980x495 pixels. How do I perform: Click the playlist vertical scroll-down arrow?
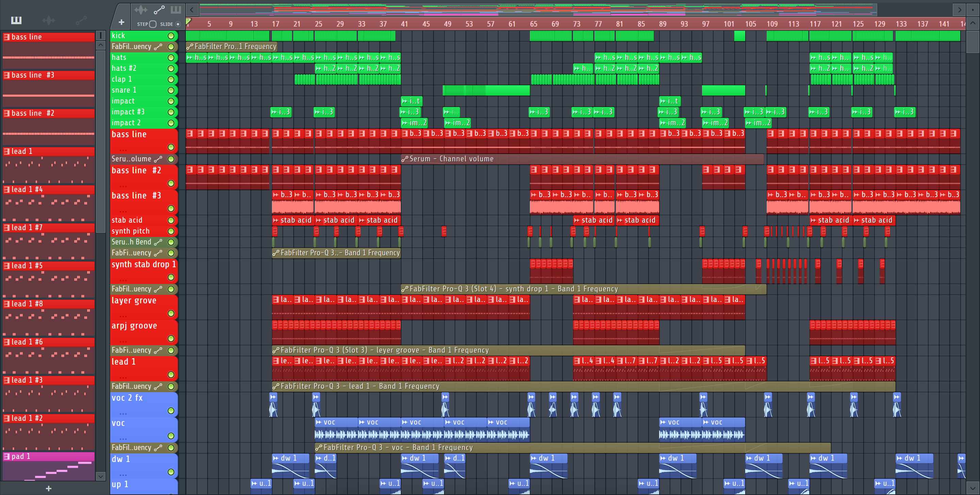point(973,488)
